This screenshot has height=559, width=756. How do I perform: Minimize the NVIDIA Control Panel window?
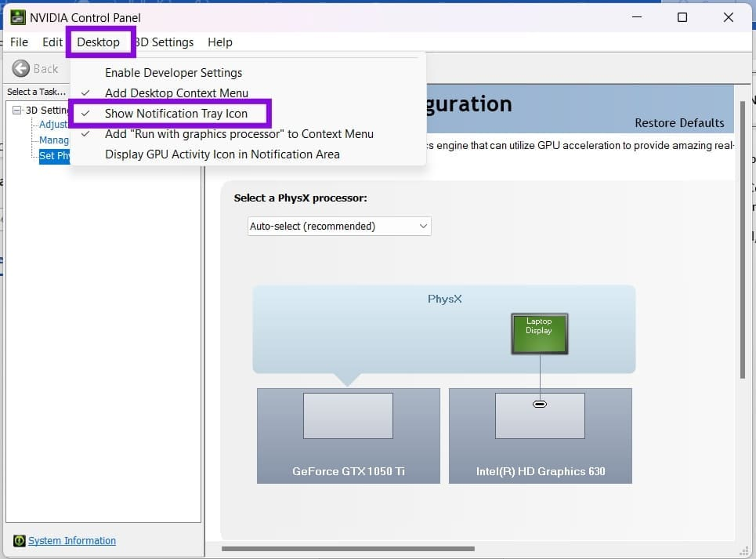click(x=637, y=17)
